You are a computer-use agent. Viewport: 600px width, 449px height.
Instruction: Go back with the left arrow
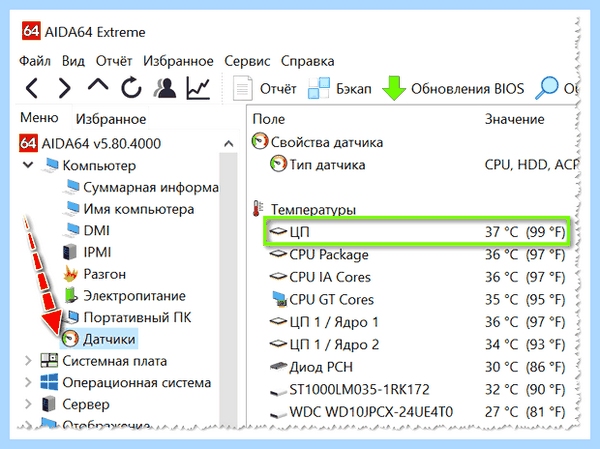32,88
